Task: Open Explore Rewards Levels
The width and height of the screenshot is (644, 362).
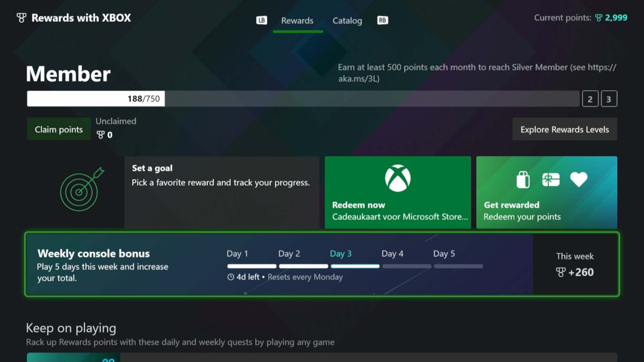Action: click(565, 129)
